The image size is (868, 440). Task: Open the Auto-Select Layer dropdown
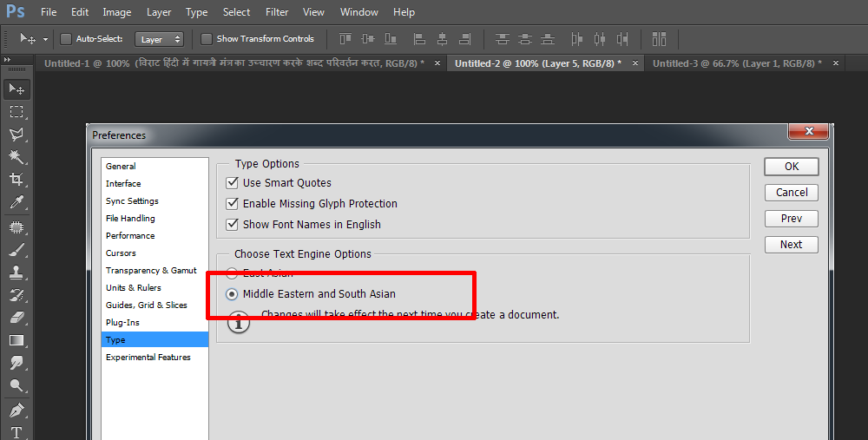160,39
